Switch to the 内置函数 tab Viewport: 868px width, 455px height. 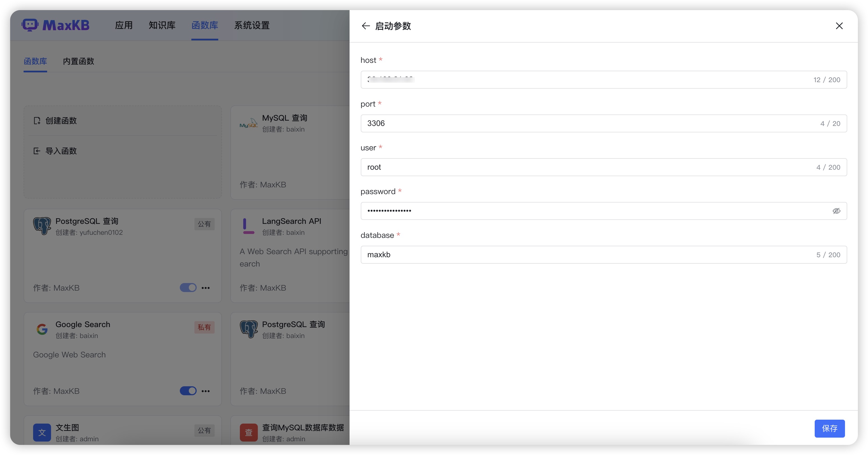click(79, 61)
